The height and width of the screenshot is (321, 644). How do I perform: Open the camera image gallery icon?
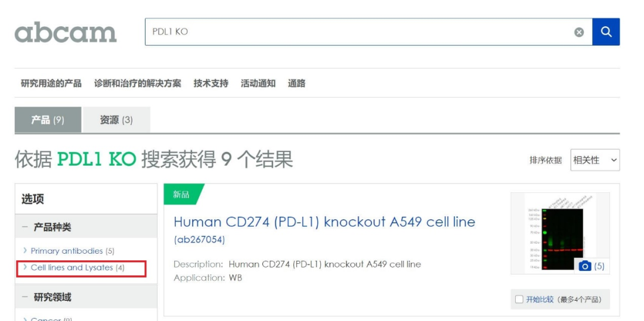click(584, 266)
